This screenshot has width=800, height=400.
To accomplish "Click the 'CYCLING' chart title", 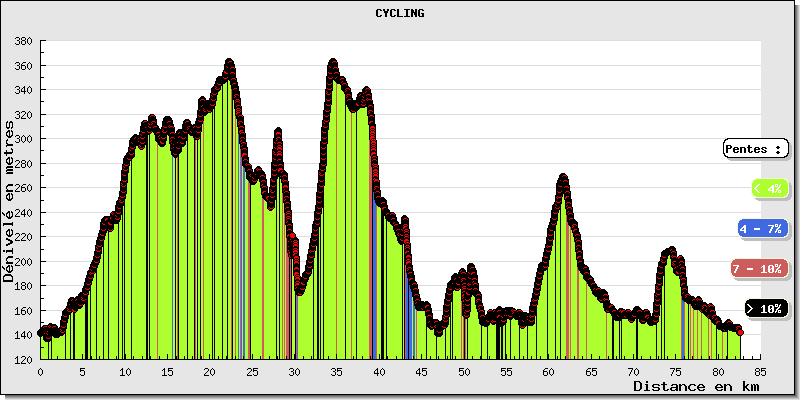I will [400, 13].
